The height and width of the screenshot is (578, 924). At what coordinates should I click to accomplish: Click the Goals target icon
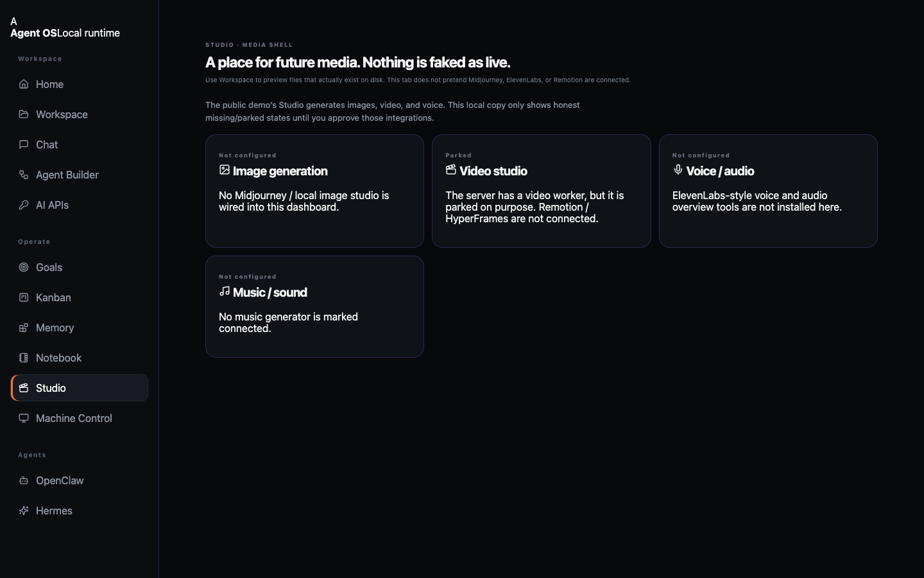24,267
